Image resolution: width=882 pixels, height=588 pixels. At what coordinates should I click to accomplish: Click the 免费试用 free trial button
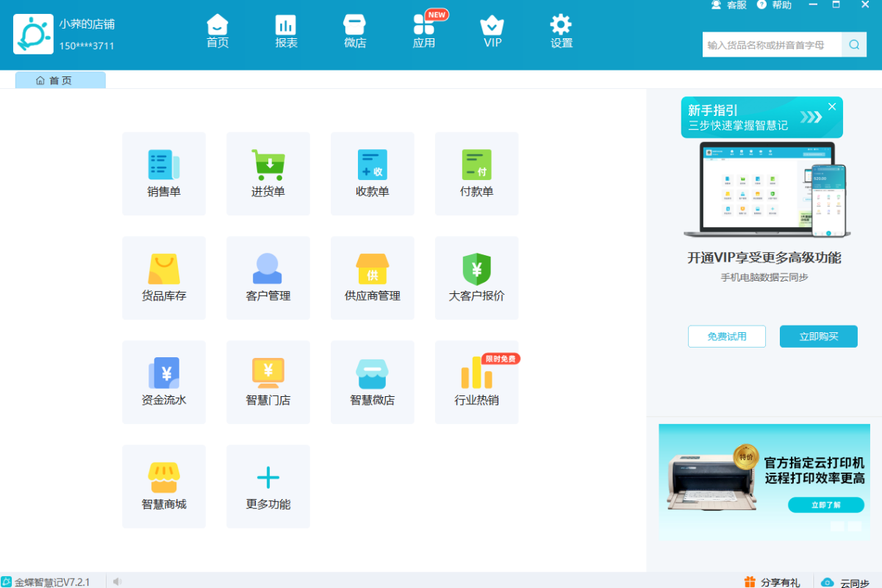click(x=726, y=337)
